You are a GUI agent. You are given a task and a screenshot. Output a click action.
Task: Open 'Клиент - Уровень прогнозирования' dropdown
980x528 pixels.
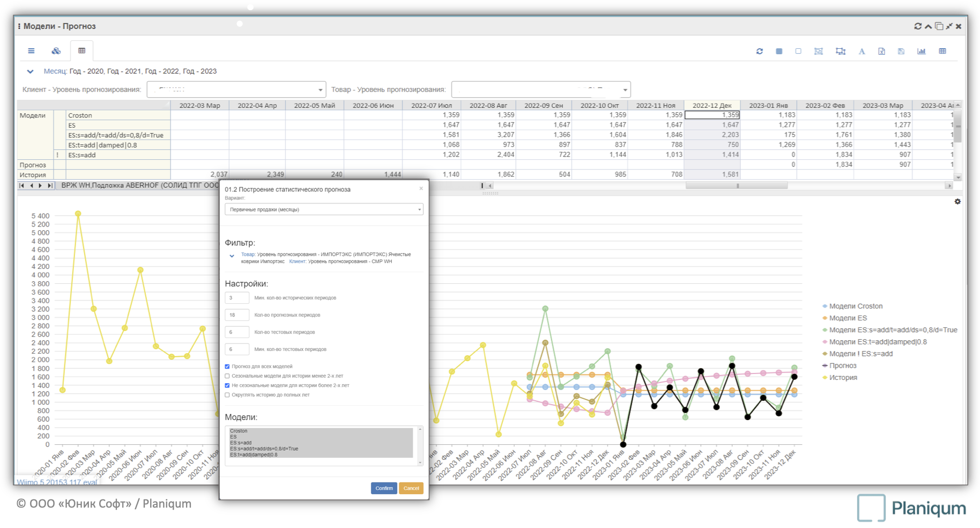pyautogui.click(x=236, y=90)
